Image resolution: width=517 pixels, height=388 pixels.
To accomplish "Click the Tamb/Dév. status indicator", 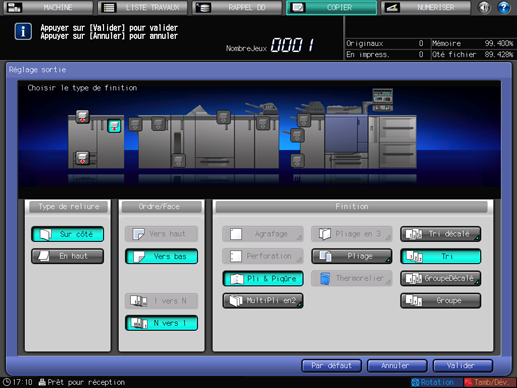I will point(487,382).
